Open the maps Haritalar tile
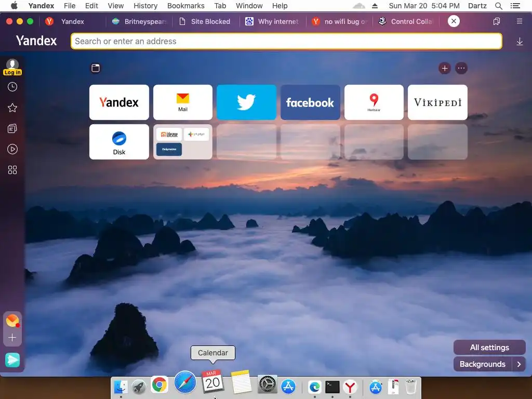 tap(374, 102)
